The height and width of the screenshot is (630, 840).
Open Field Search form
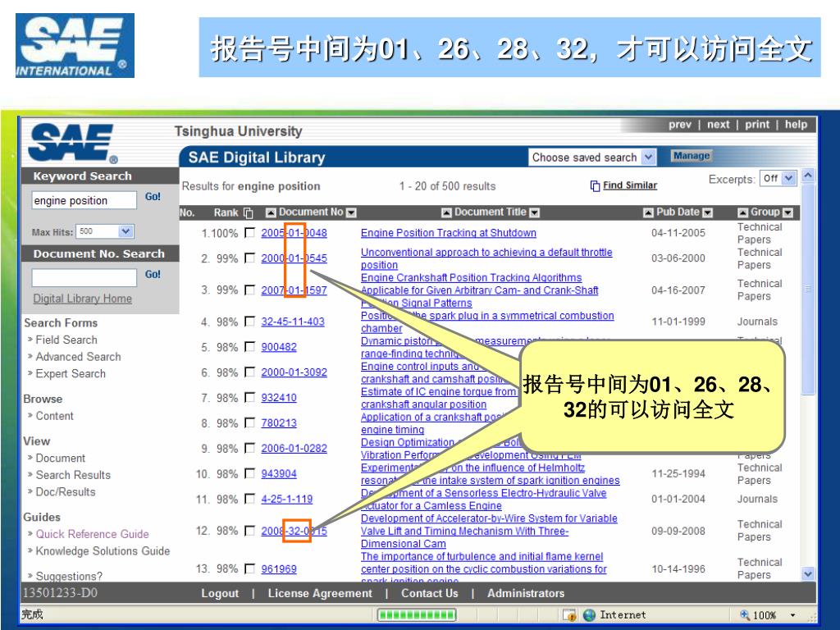[x=66, y=340]
